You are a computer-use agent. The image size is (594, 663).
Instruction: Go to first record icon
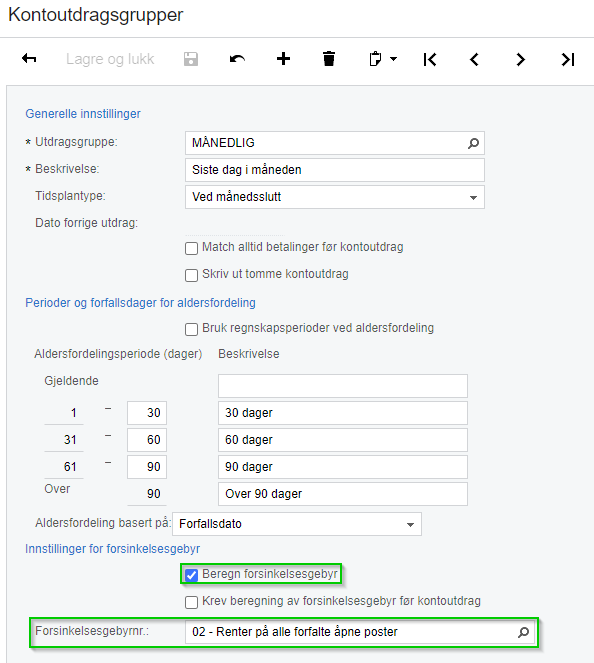430,59
